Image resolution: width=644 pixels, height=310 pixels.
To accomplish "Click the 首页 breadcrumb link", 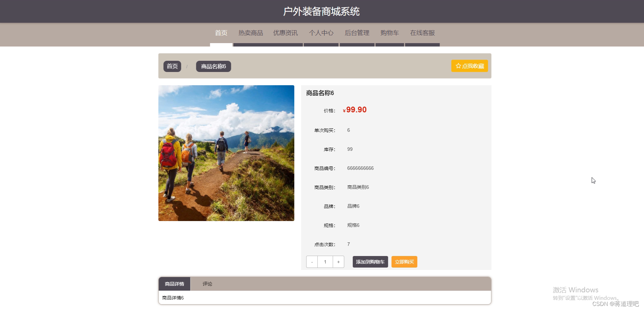I will pyautogui.click(x=172, y=66).
